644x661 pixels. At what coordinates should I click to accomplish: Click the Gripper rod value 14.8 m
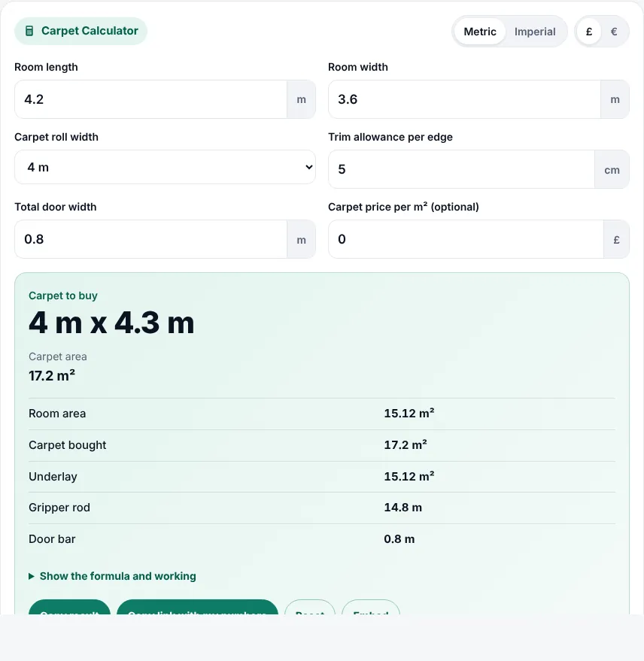click(402, 508)
